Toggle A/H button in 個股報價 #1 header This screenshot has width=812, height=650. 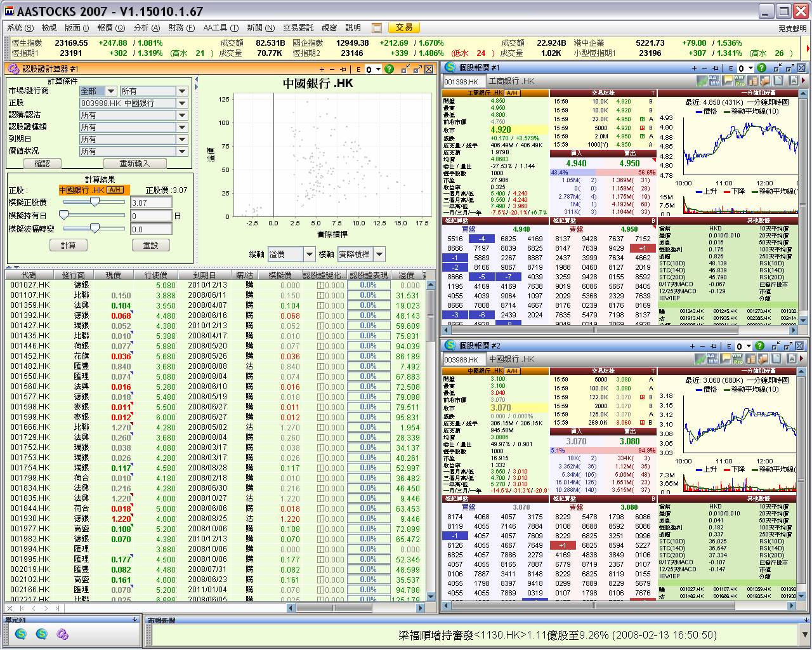tap(512, 93)
